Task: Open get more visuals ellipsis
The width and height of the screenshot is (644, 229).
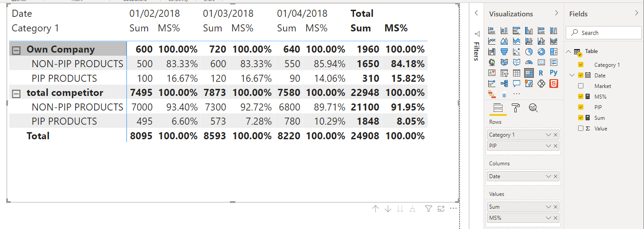Action: click(x=516, y=94)
